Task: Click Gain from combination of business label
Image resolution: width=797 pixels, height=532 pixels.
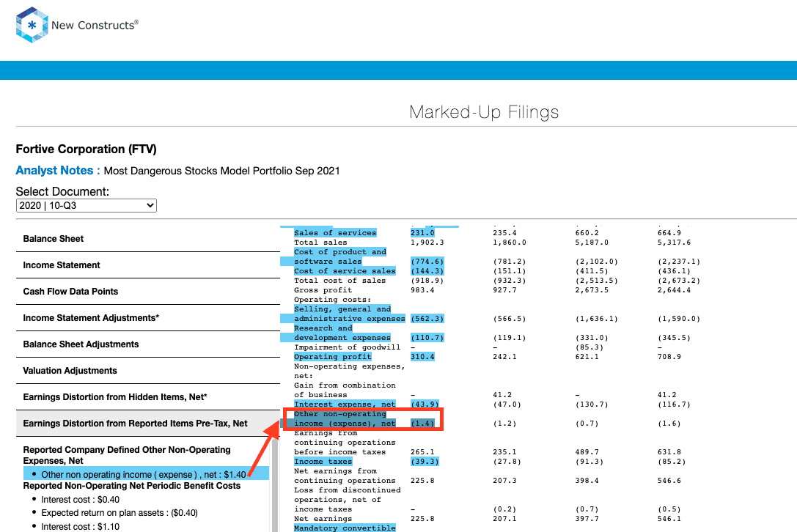Action: pos(345,391)
